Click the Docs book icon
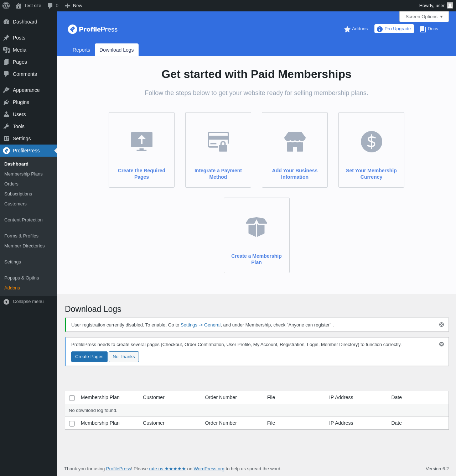The height and width of the screenshot is (476, 456). pyautogui.click(x=423, y=29)
